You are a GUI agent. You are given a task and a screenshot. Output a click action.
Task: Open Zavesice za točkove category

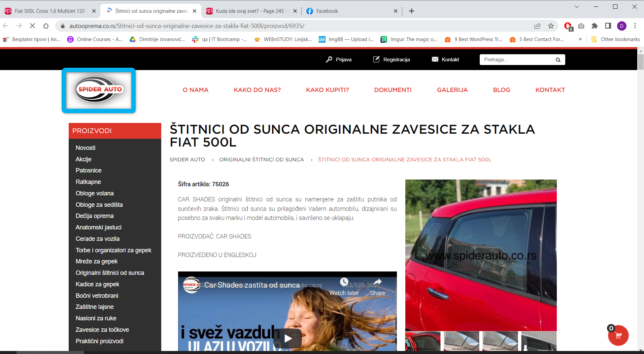point(102,330)
